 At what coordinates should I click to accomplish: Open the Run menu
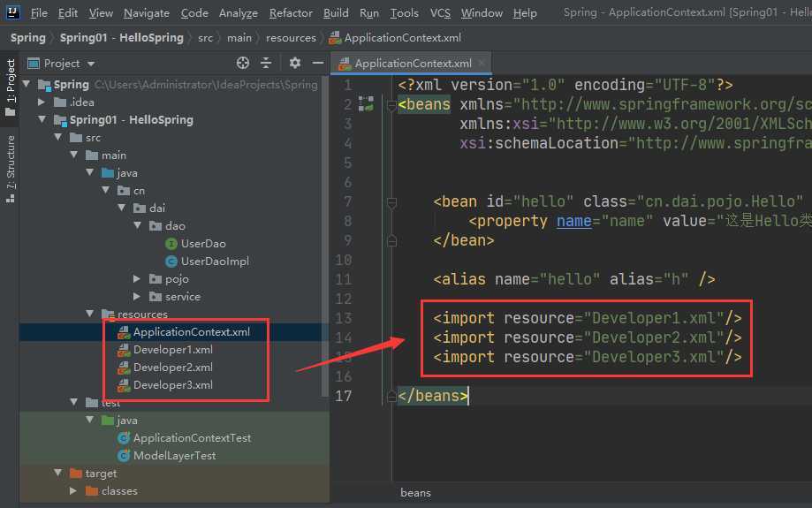click(x=368, y=13)
